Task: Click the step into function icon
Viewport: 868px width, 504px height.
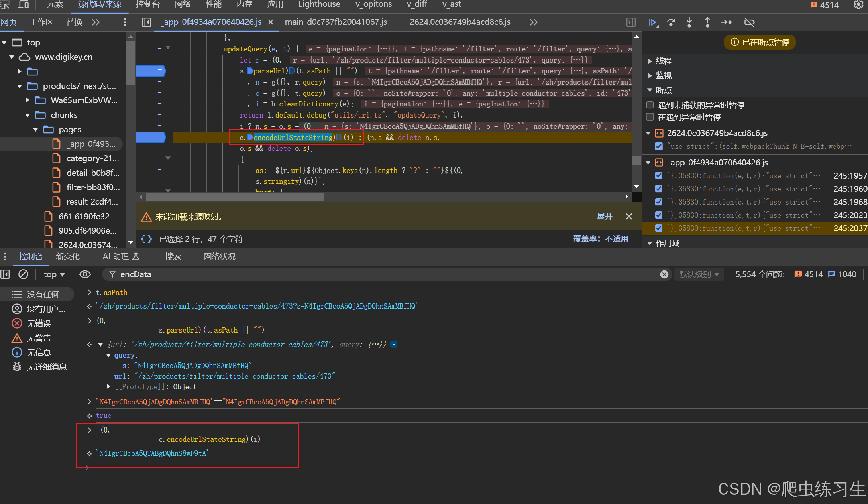Action: click(689, 22)
